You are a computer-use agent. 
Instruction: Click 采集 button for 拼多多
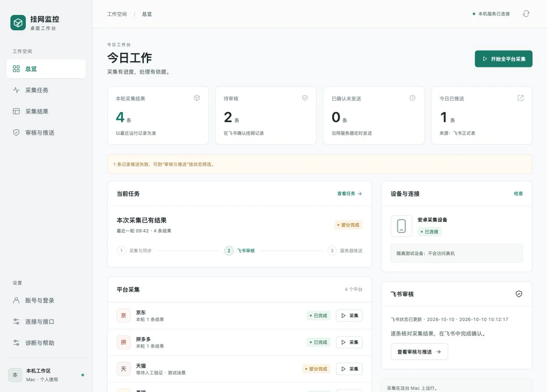coord(349,342)
